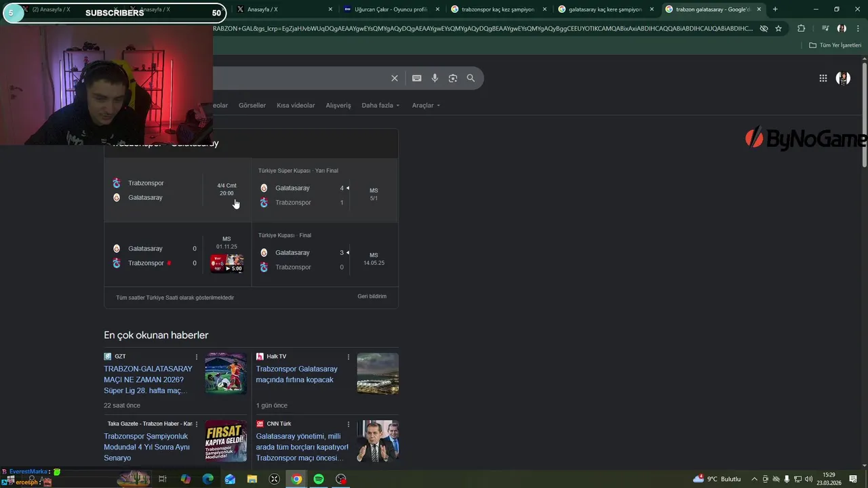Submit search with the magnifier icon

pos(471,78)
